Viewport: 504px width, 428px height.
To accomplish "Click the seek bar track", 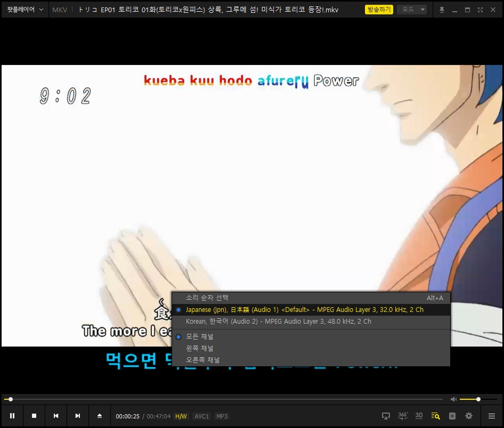I will [223, 399].
